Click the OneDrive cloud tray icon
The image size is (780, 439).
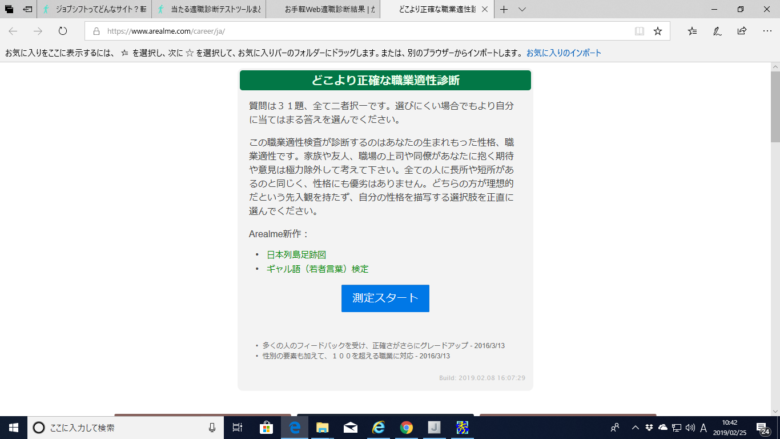(663, 428)
